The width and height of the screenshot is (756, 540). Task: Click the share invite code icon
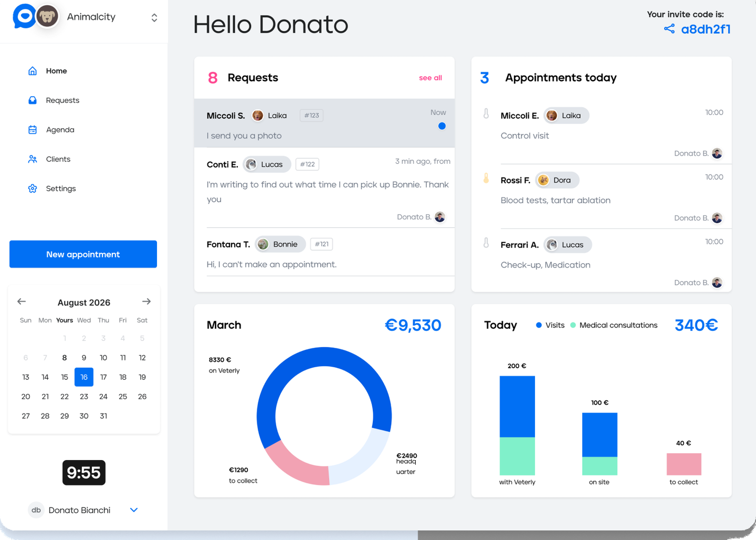[669, 29]
